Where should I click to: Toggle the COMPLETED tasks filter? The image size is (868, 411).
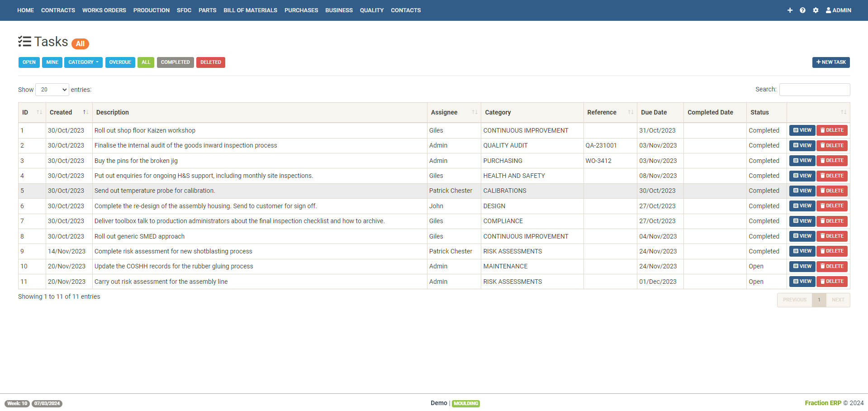(175, 62)
